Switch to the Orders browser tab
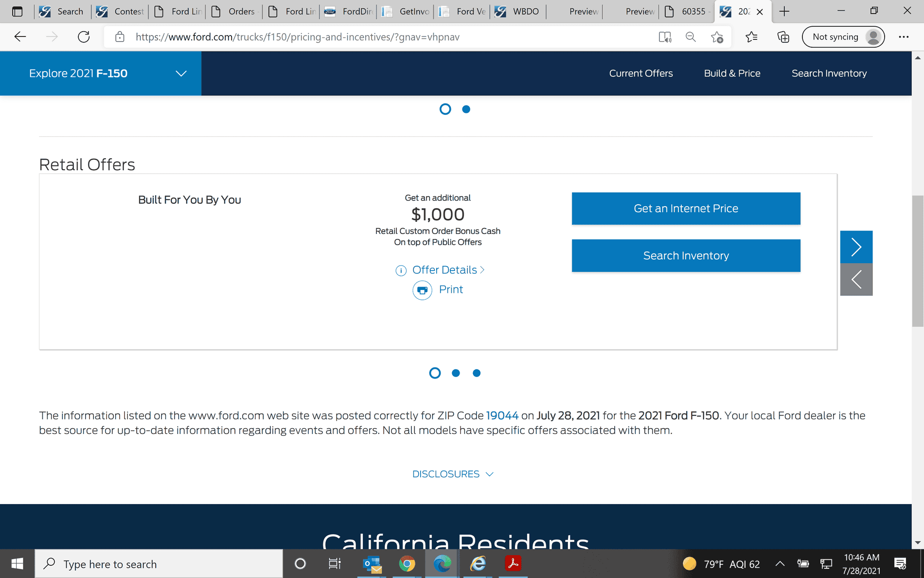The image size is (924, 578). (233, 11)
